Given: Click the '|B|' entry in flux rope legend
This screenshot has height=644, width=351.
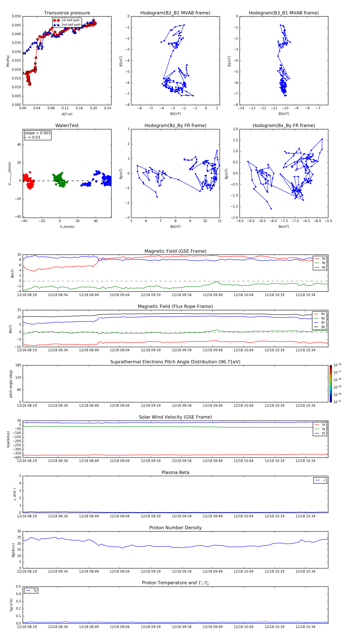Looking at the screenshot, I should point(320,327).
